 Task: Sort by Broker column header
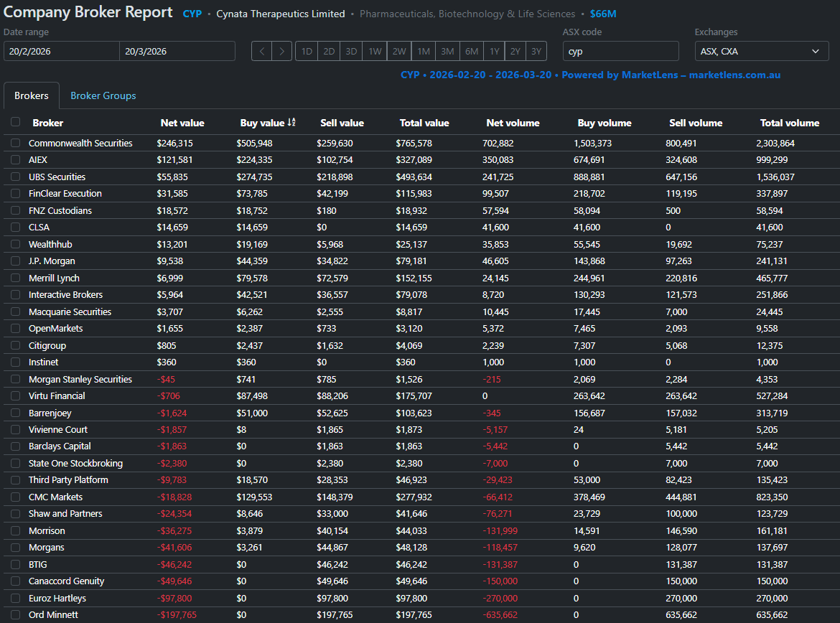(47, 123)
